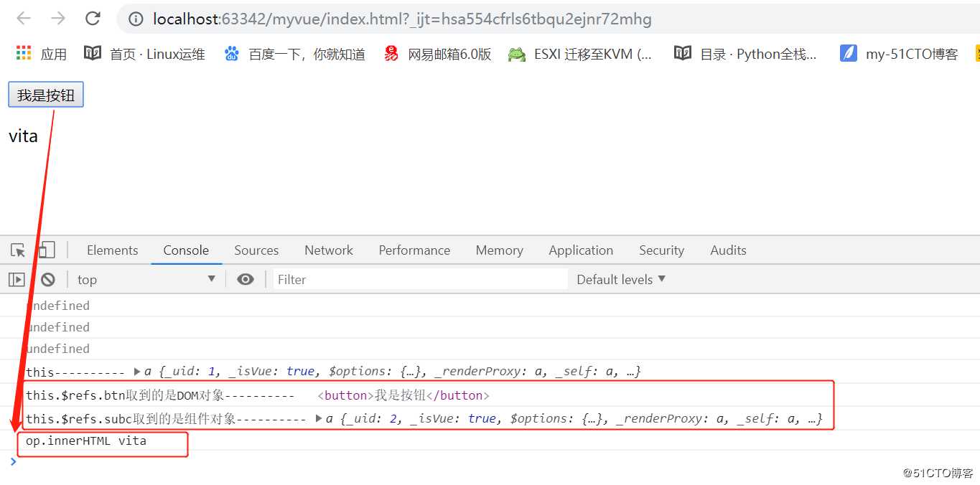Screen dimensions: 980x485
Task: Switch to the Network tab
Action: coord(329,250)
